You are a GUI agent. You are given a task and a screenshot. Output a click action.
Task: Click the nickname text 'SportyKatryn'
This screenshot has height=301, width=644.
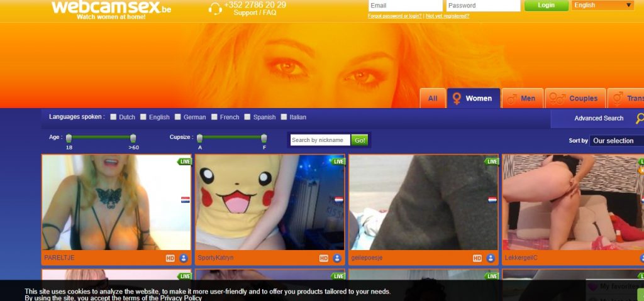coord(216,258)
